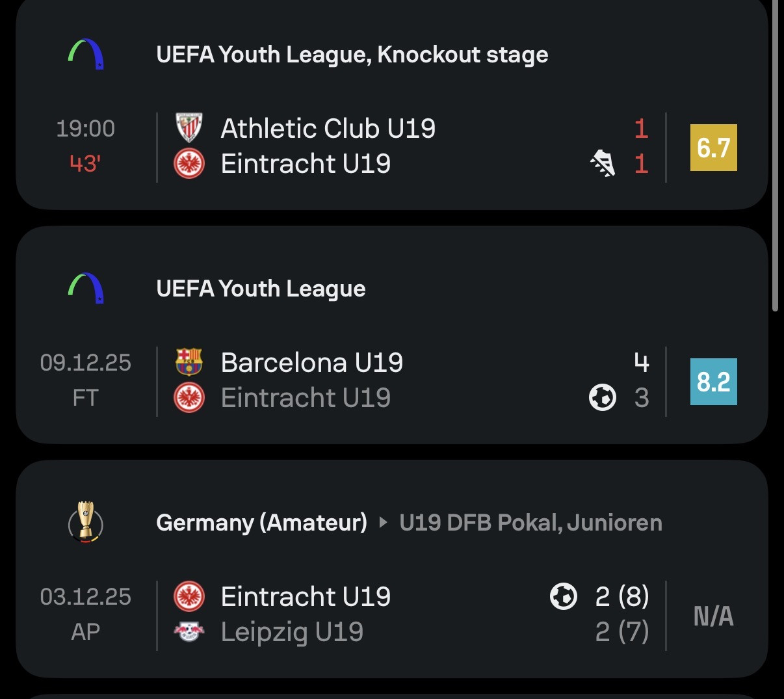Open the U19 DFB Pokal, Junioren link

[x=530, y=523]
